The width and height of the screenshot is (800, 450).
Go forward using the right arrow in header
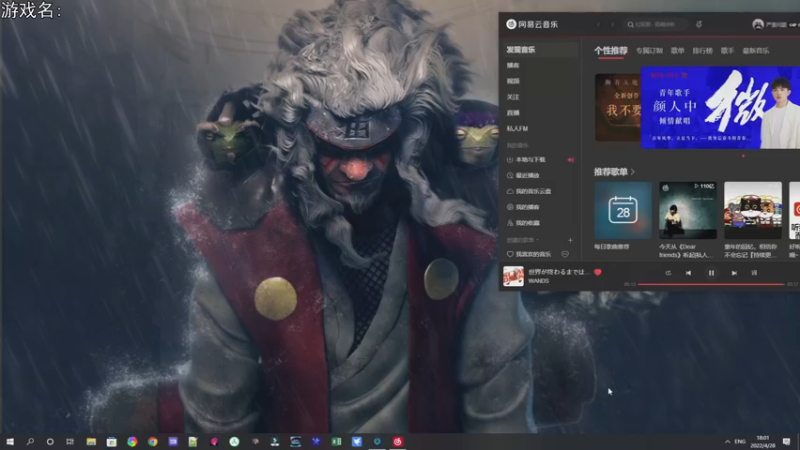(612, 24)
